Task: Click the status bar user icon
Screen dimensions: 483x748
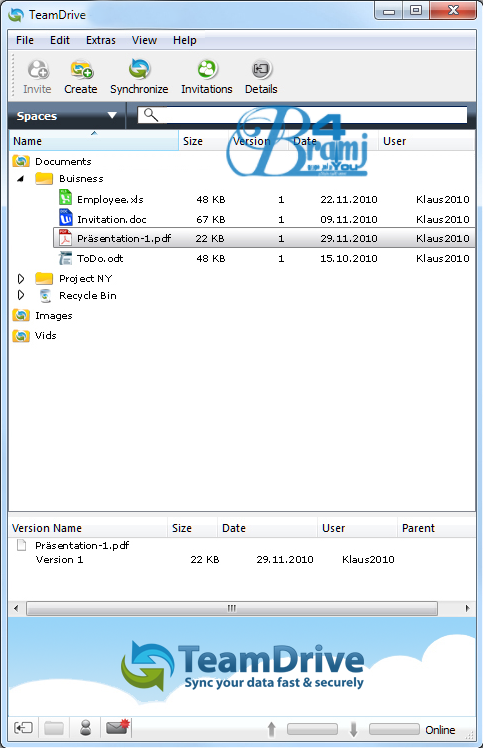Action: 86,727
